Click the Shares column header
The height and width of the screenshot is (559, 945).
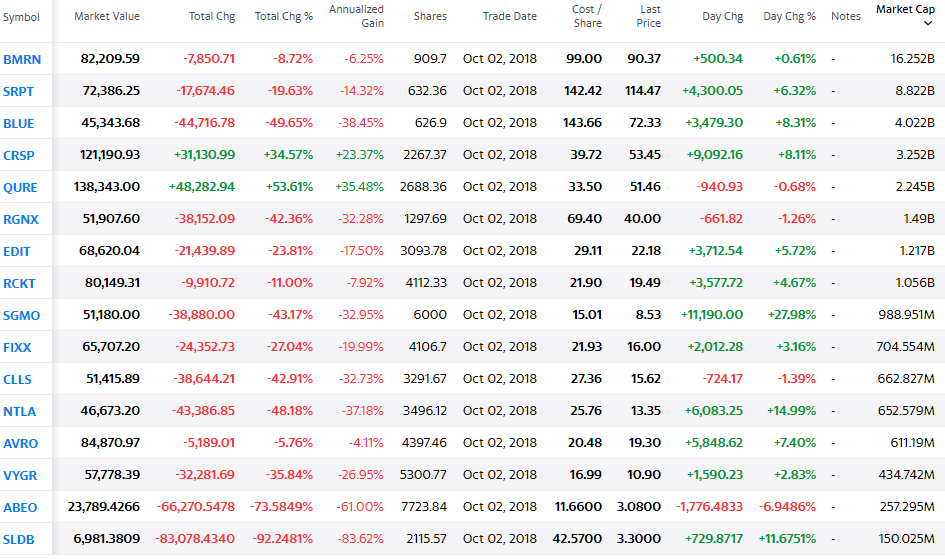click(430, 17)
